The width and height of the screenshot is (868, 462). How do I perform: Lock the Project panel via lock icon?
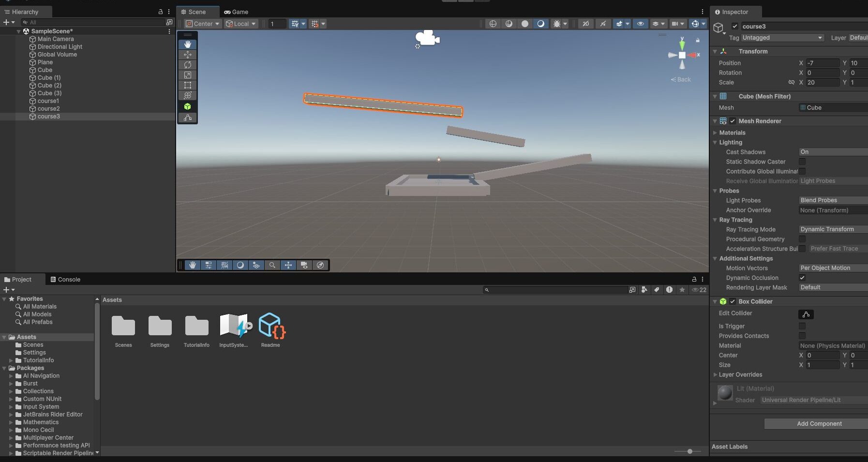click(694, 280)
